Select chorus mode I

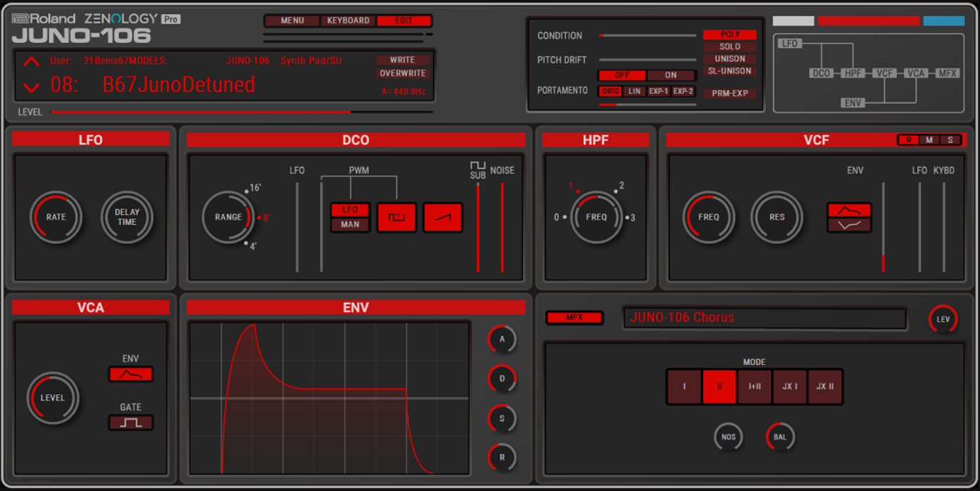[x=684, y=387]
